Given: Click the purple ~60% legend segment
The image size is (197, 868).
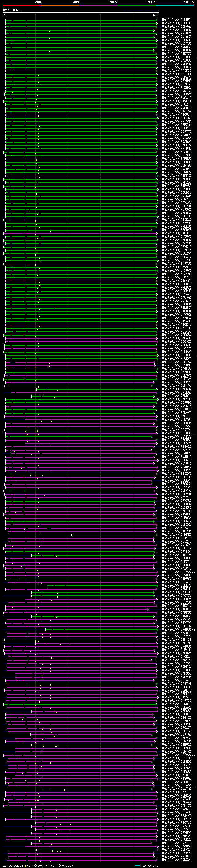Looking at the screenshot, I should coord(98,6).
